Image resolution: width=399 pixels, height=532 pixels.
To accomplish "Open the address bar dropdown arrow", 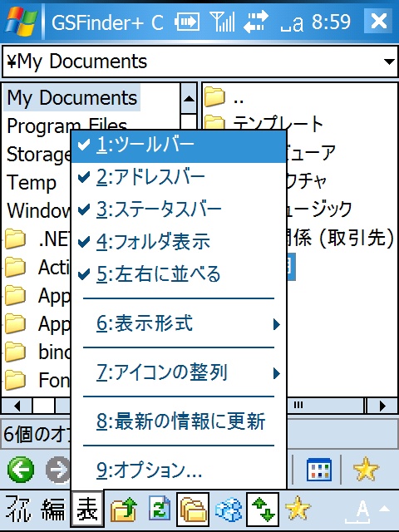I will [389, 62].
